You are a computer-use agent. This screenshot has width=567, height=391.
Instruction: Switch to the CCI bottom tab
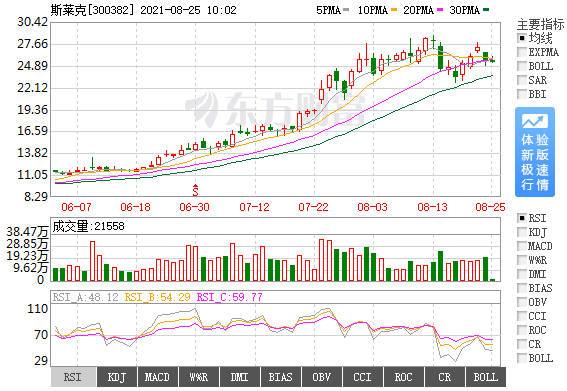(363, 377)
